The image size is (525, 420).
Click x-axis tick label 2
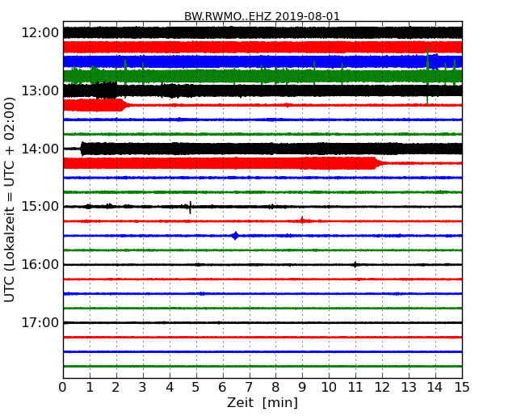(x=115, y=387)
